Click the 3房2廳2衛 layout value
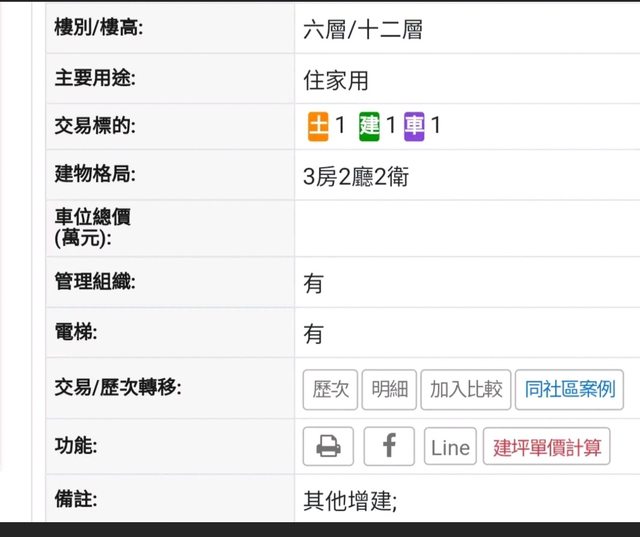This screenshot has width=640, height=537. [x=355, y=178]
